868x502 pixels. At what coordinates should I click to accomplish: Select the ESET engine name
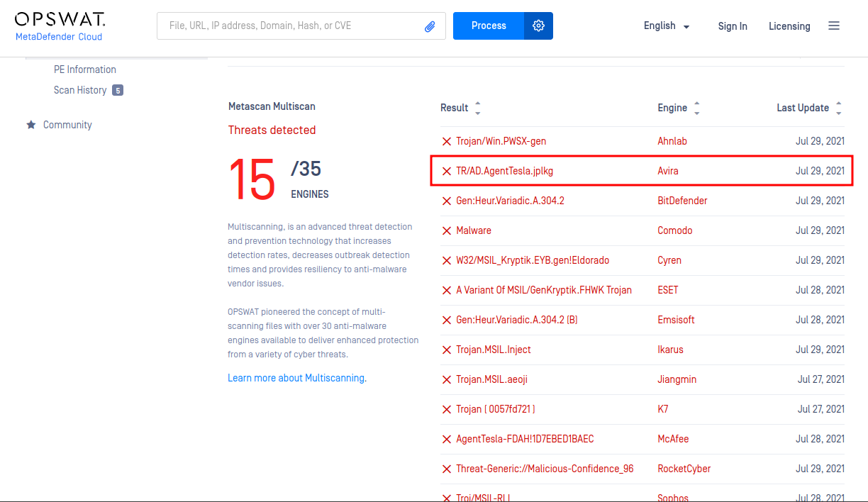tap(668, 290)
